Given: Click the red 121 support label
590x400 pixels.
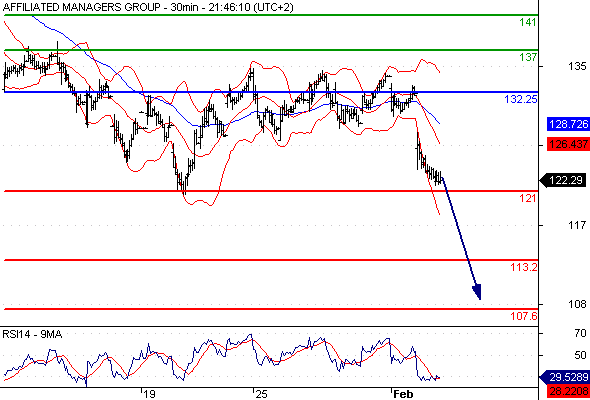Looking at the screenshot, I should [x=528, y=198].
